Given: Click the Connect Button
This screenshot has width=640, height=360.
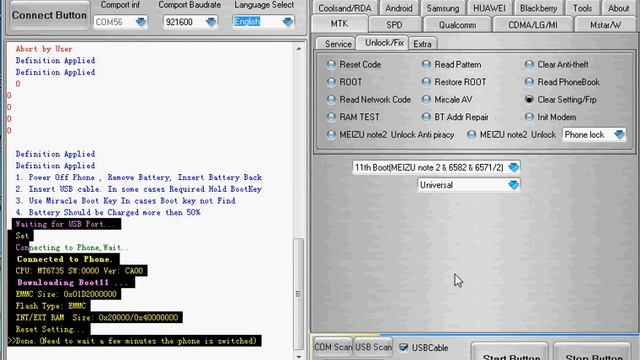Looking at the screenshot, I should coord(49,16).
